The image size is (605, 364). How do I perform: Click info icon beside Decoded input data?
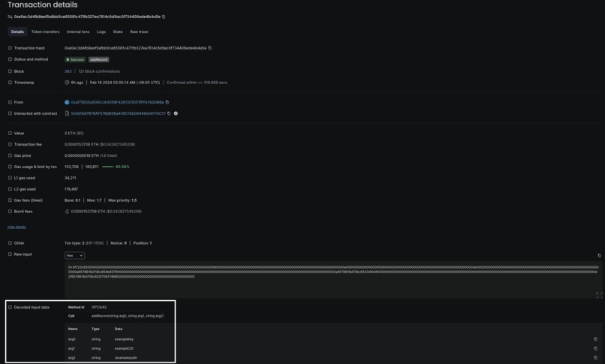tap(10, 307)
